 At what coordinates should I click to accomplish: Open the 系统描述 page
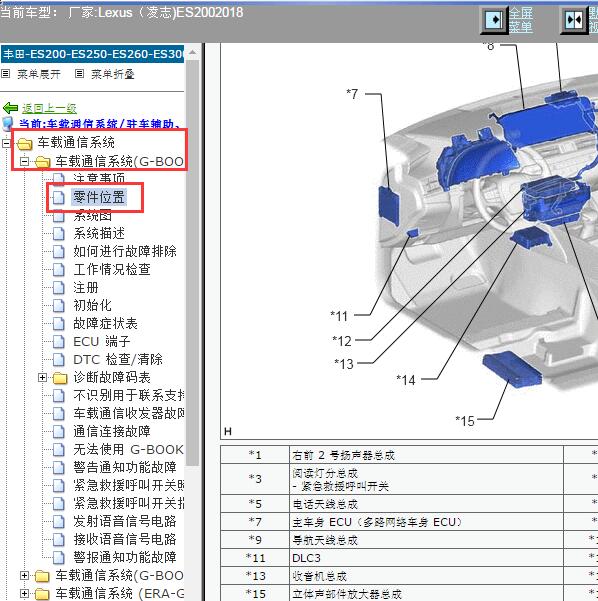99,233
